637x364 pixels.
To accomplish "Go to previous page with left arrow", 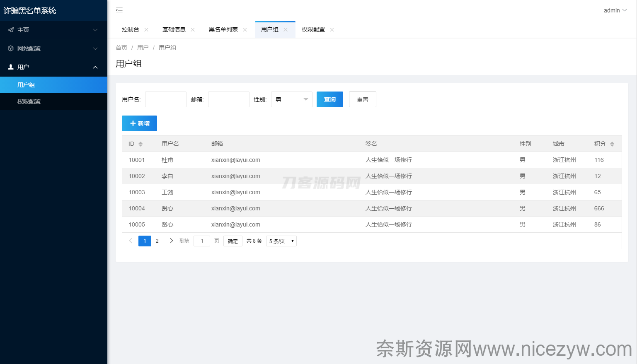I will (x=131, y=241).
